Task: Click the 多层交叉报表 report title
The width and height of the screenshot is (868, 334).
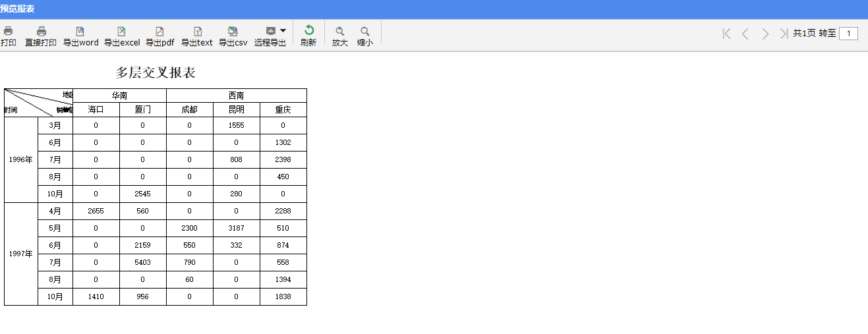Action: (x=156, y=72)
